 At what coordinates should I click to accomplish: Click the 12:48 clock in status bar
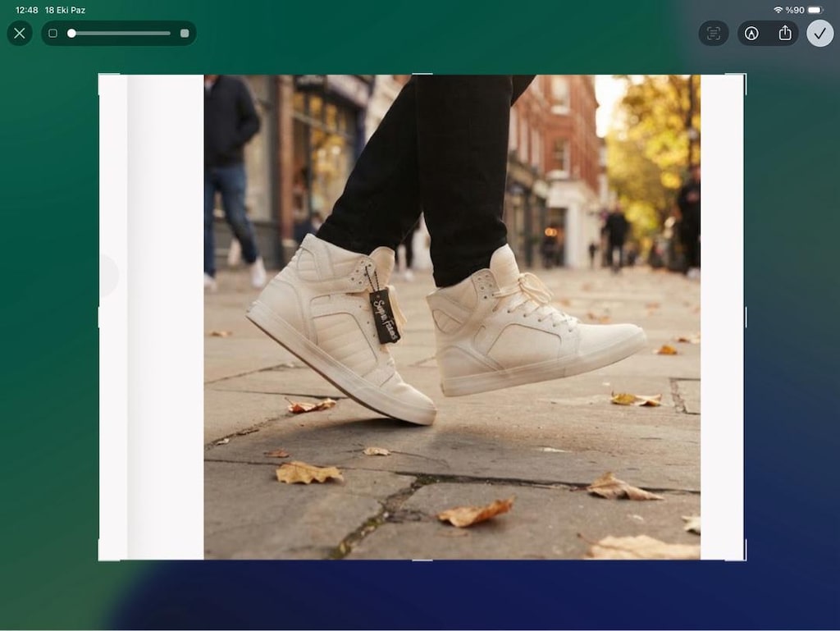coord(27,10)
